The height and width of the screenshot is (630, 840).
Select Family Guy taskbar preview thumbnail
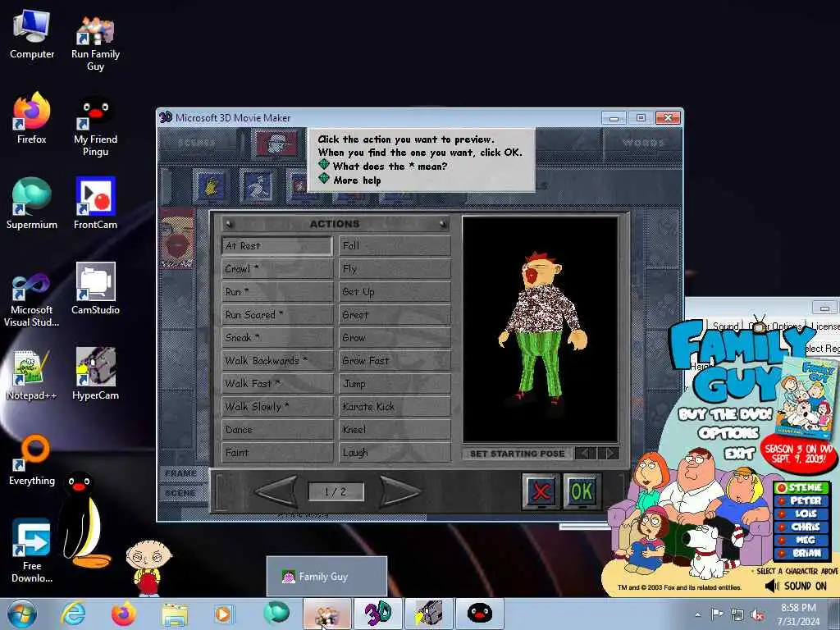click(326, 577)
